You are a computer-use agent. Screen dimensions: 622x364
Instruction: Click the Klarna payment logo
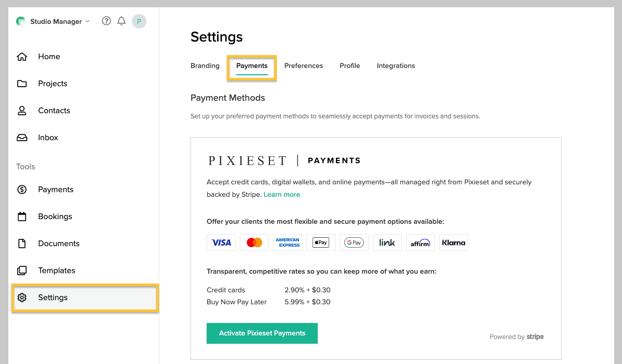click(454, 242)
